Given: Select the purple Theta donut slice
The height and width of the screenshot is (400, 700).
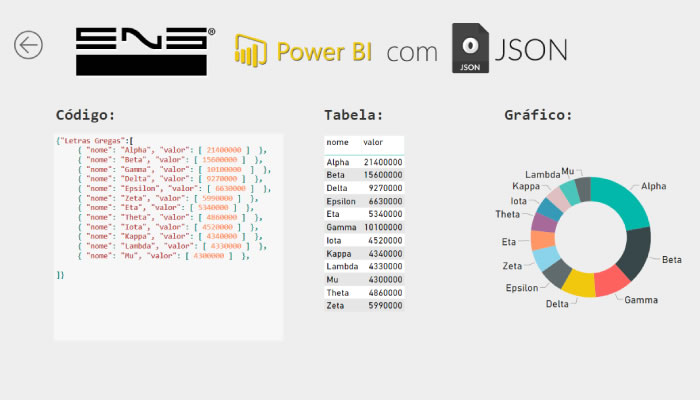Looking at the screenshot, I should tap(545, 223).
